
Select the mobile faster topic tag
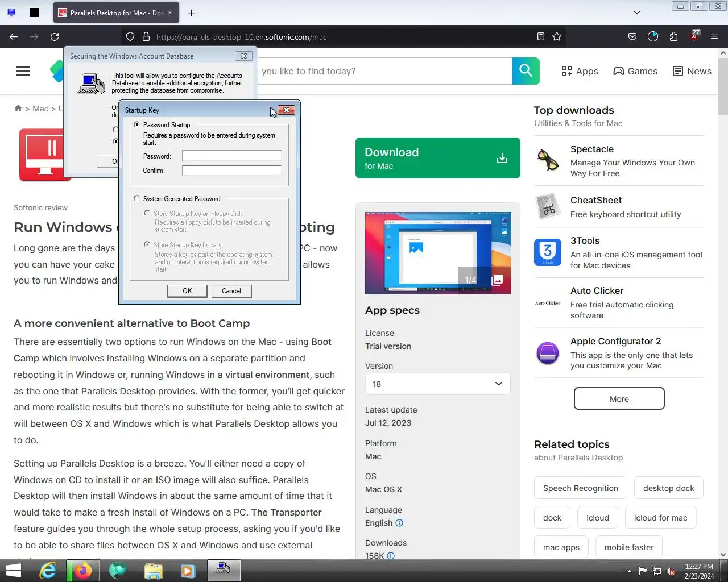(629, 547)
